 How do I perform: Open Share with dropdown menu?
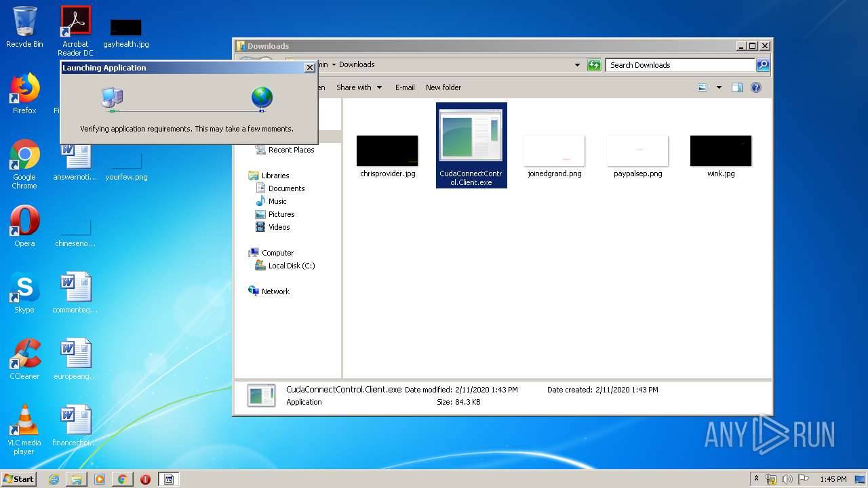tap(359, 87)
